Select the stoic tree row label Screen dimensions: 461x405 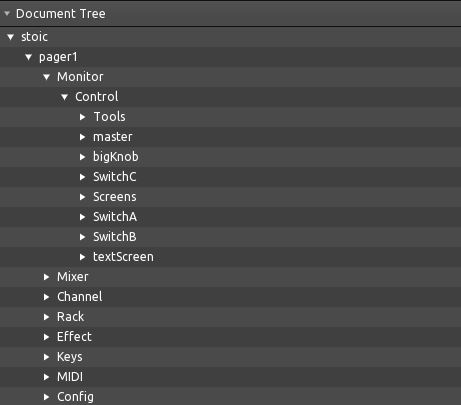point(34,37)
